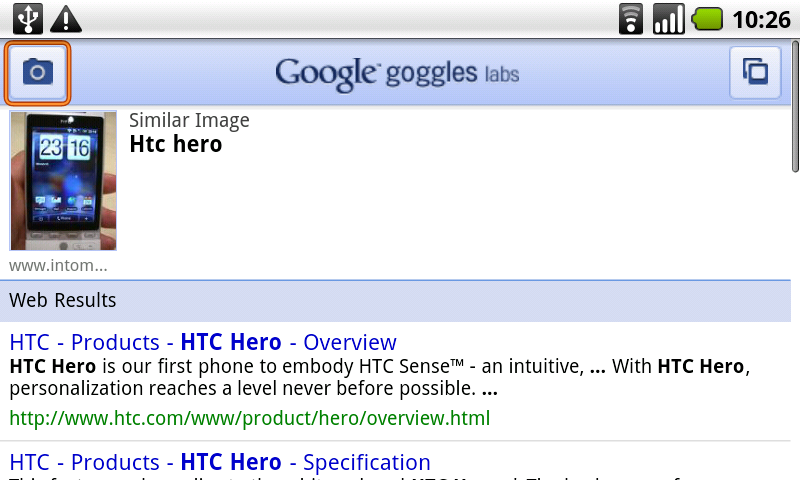The height and width of the screenshot is (480, 800).
Task: Tap the "Similar Image" label
Action: click(189, 121)
